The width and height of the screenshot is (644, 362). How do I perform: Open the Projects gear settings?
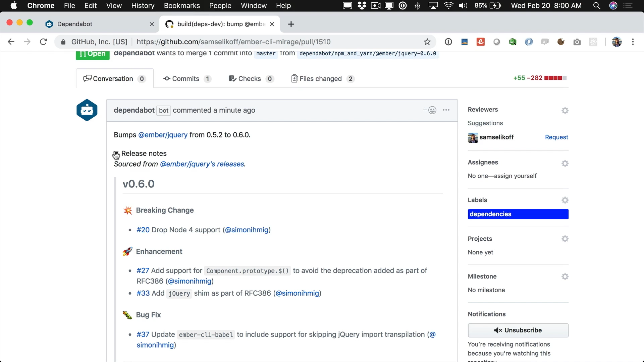pyautogui.click(x=565, y=239)
